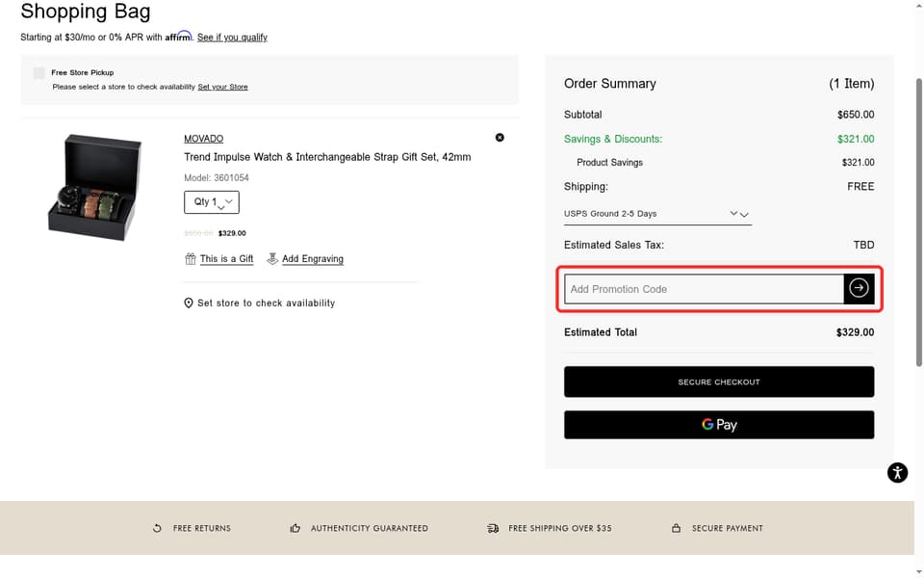Viewport: 924px width, 578px height.
Task: Pay with the Google Pay button
Action: click(719, 425)
